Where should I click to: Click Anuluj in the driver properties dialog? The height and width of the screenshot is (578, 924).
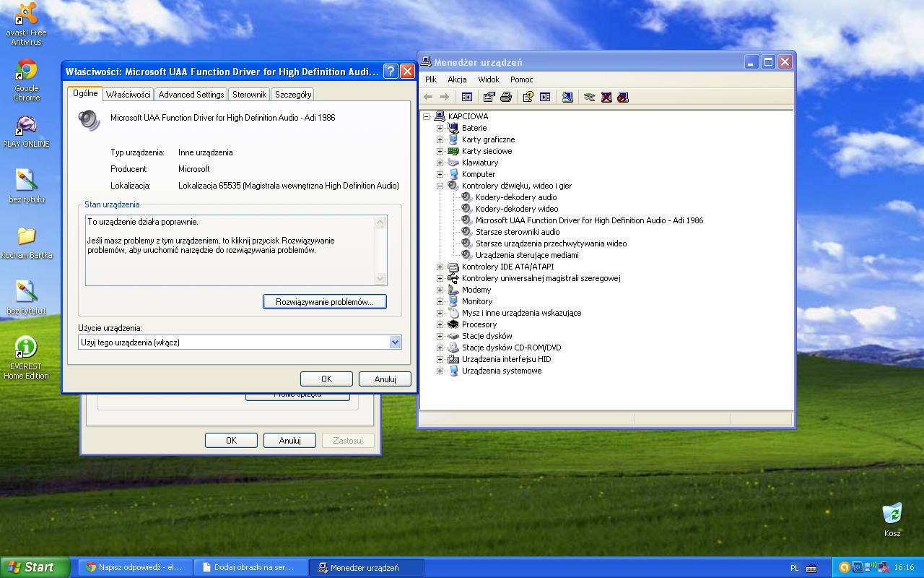tap(385, 379)
